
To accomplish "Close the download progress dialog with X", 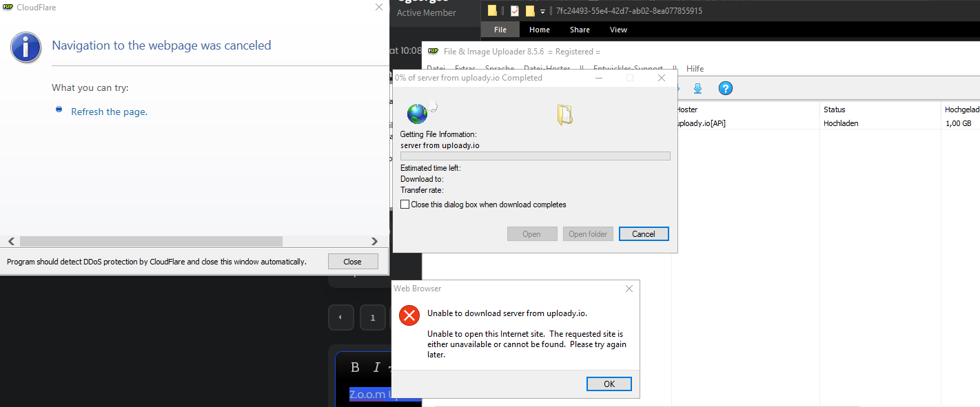I will click(x=662, y=78).
